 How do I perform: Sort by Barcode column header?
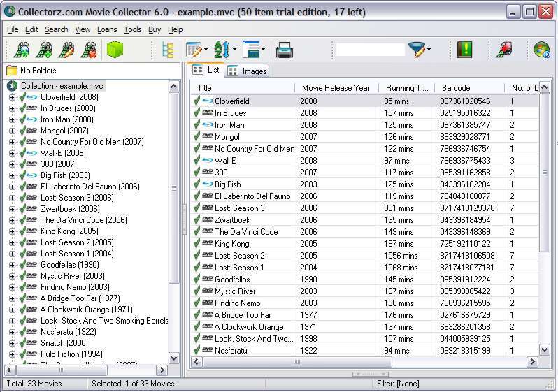[x=470, y=88]
